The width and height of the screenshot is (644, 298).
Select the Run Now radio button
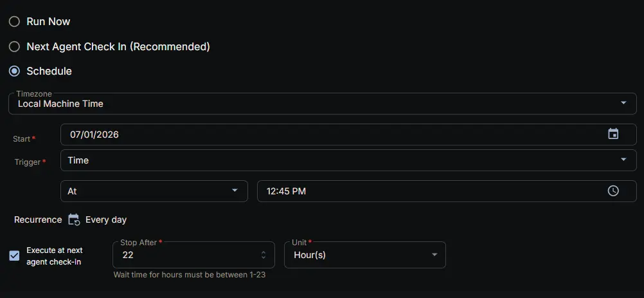(x=14, y=22)
